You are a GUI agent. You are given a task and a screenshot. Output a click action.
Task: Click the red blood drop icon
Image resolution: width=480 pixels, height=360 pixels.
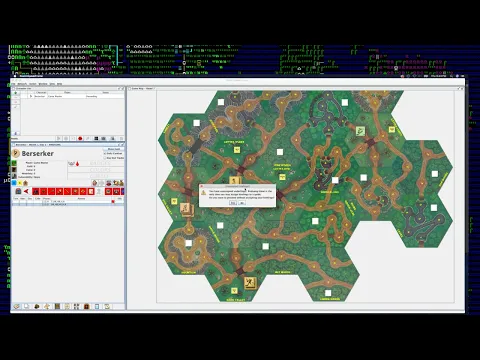tap(77, 164)
